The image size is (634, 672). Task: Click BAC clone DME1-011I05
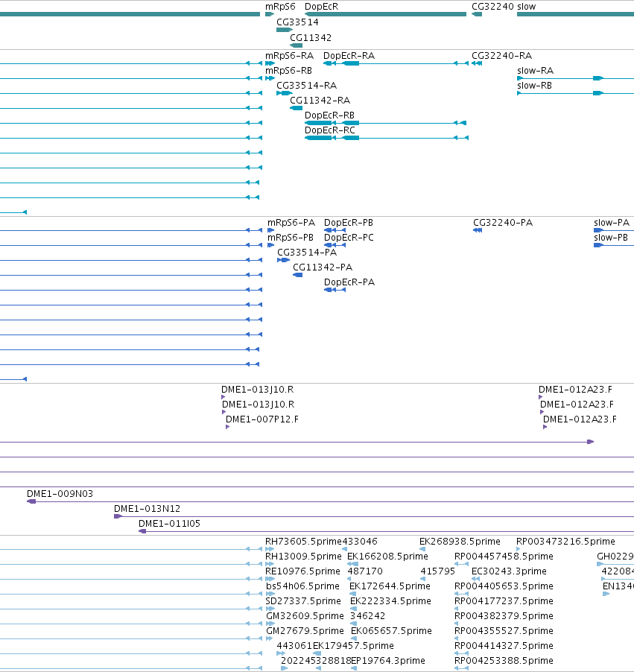coord(169,524)
